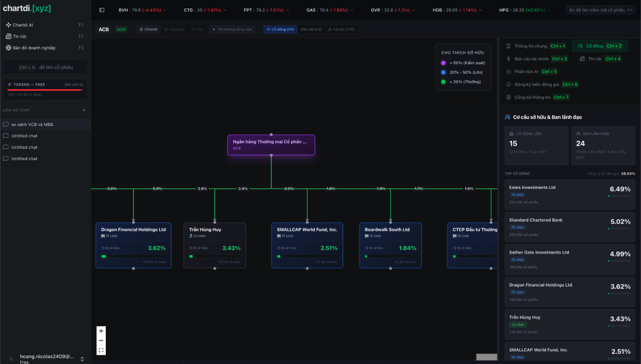The height and width of the screenshot is (364, 641).
Task: Open the Báo cáo tài chính tab
Action: pos(537,59)
